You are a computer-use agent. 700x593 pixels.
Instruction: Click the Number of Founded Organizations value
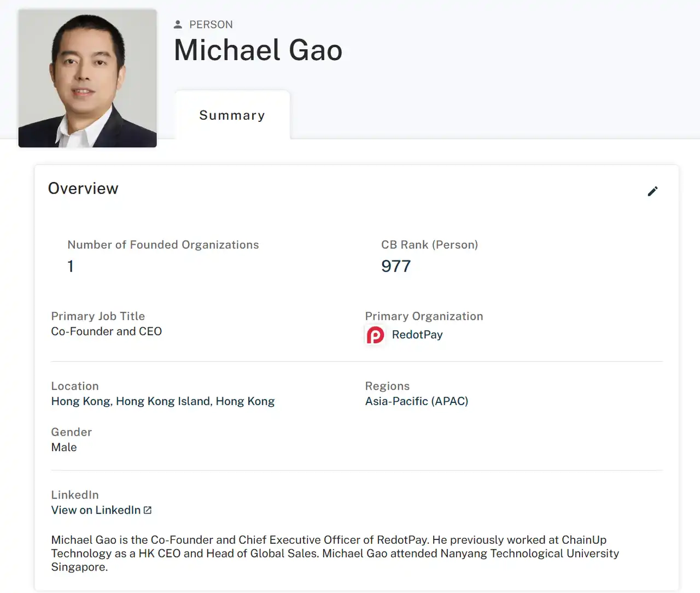(x=71, y=266)
